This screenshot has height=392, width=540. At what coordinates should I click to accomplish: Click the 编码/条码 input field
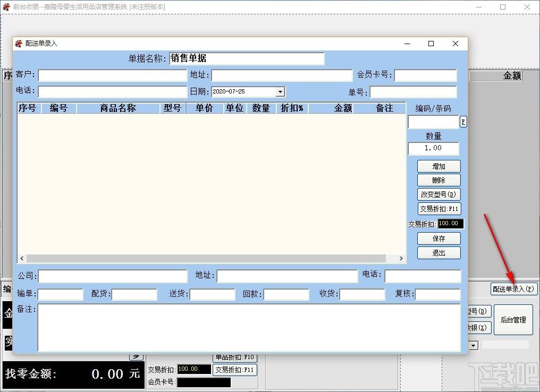[x=433, y=122]
